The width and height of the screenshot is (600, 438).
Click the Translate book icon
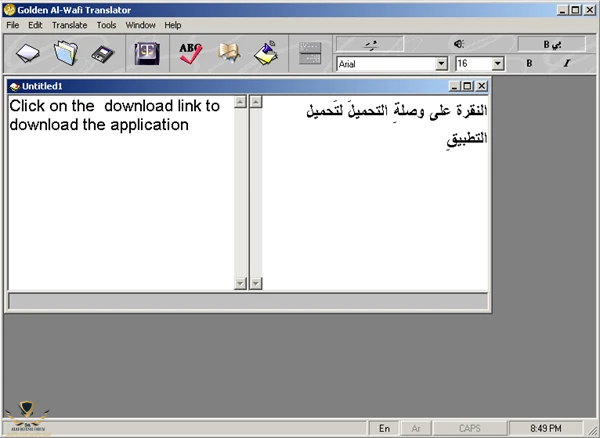click(x=147, y=53)
